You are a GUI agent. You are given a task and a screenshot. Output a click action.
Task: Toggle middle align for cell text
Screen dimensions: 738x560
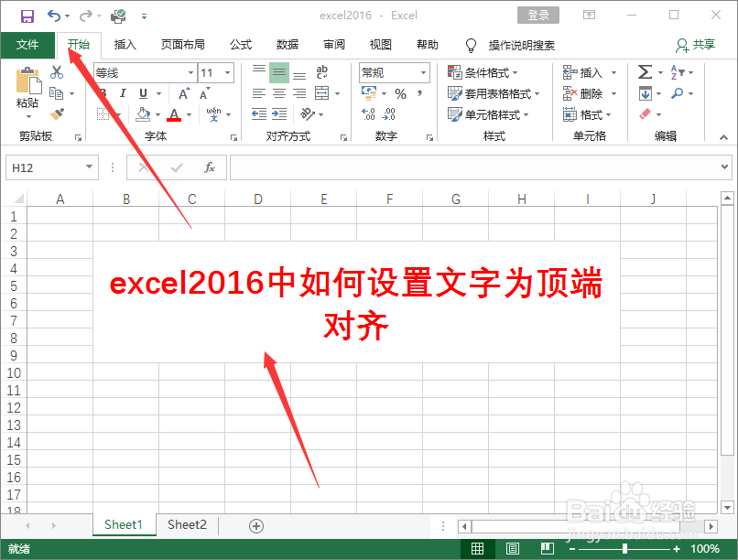coord(279,72)
